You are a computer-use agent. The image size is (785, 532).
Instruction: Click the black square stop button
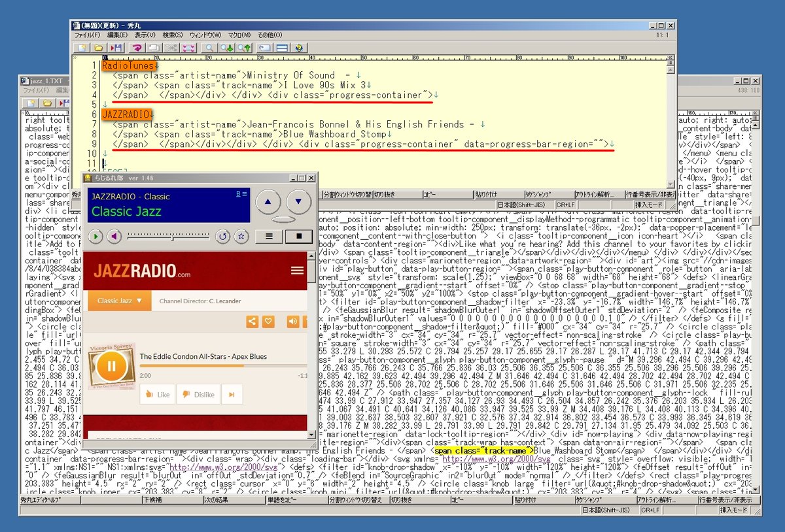click(x=299, y=236)
